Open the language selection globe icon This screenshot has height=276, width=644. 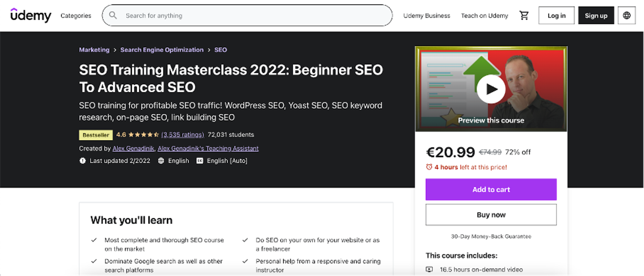pyautogui.click(x=627, y=15)
